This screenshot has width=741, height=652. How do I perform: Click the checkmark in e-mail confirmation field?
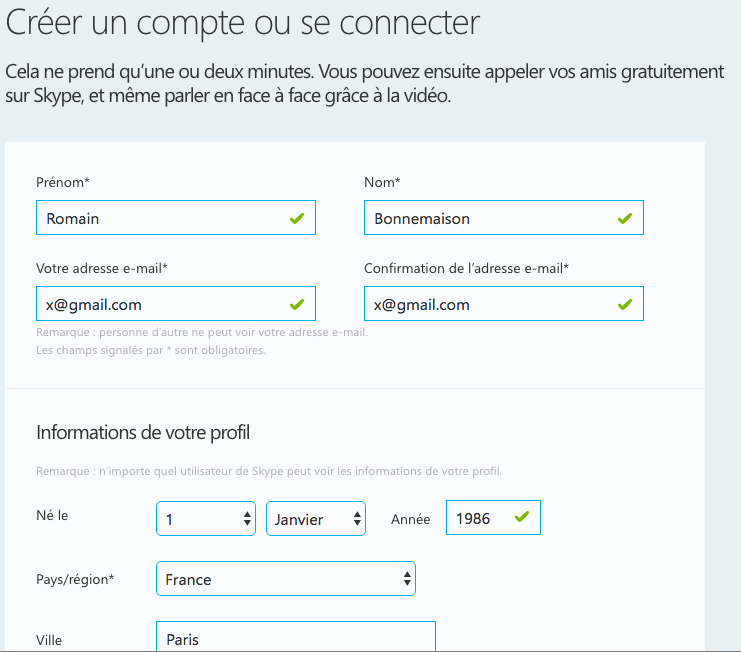[625, 304]
